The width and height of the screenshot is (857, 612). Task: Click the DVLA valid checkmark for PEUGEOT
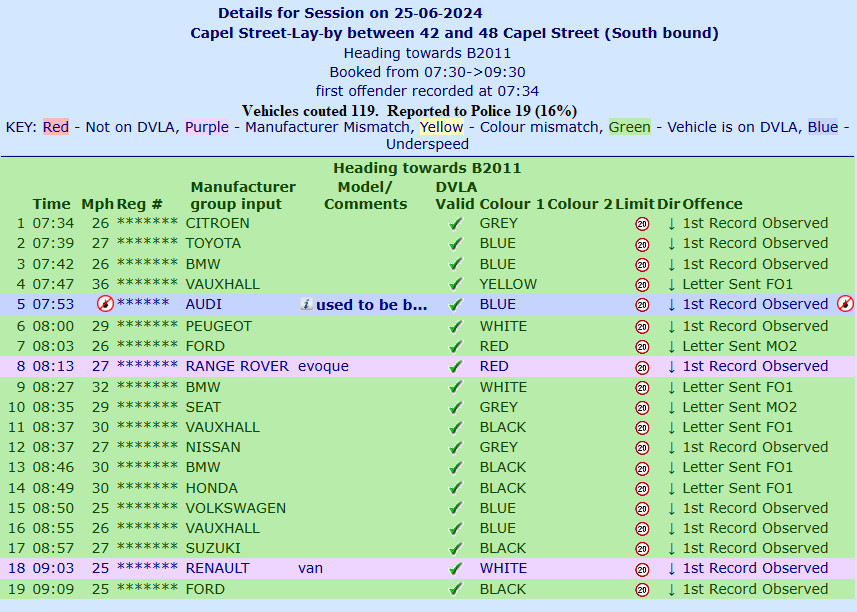tap(455, 326)
